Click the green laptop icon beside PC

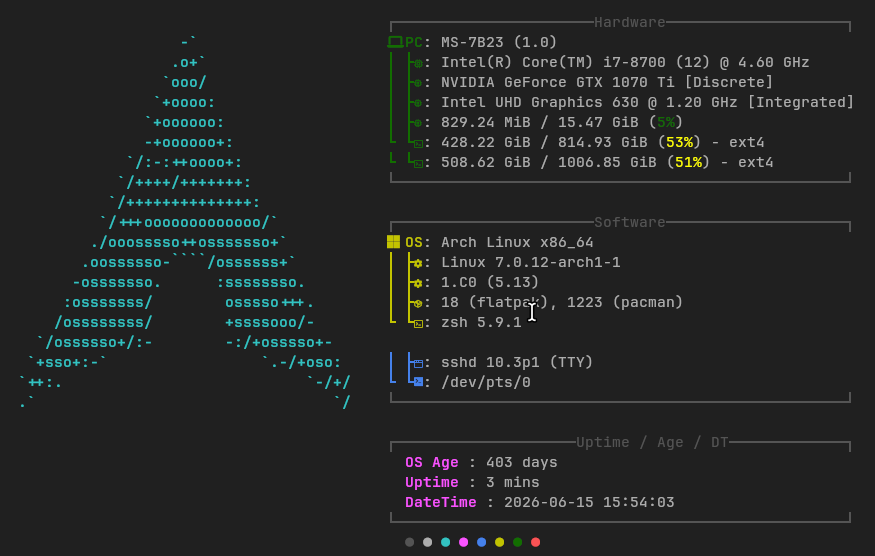[395, 42]
